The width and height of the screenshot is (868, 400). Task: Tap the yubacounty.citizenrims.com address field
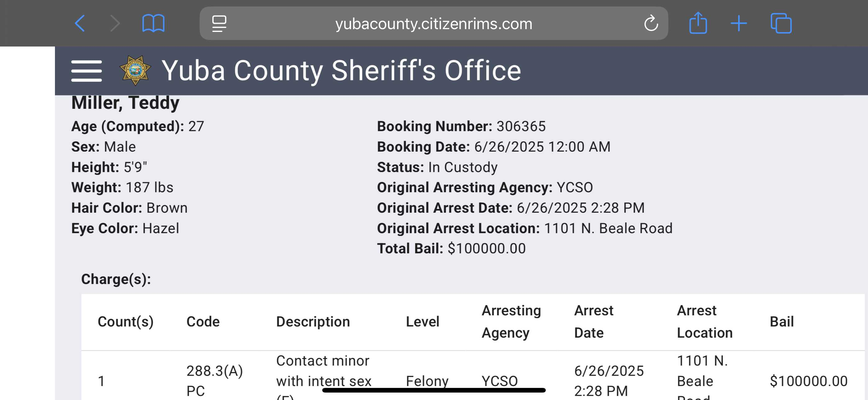pyautogui.click(x=434, y=23)
